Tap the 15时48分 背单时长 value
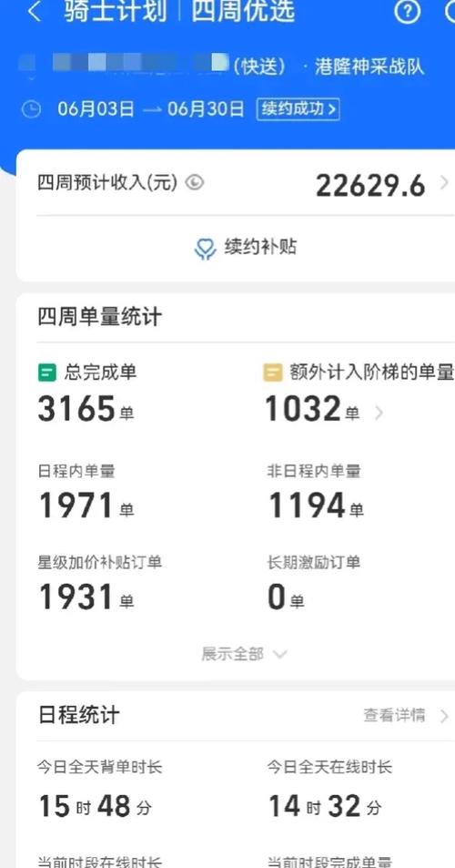The image size is (455, 868). coord(95,806)
